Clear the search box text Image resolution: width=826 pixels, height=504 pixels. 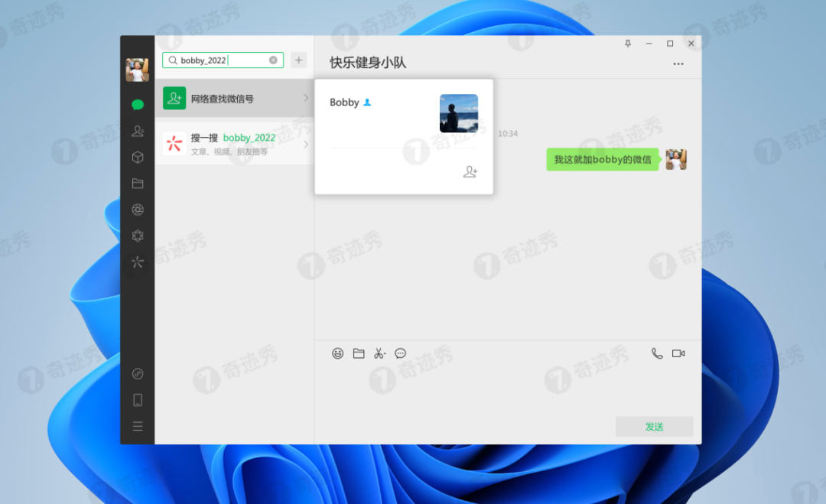click(273, 60)
